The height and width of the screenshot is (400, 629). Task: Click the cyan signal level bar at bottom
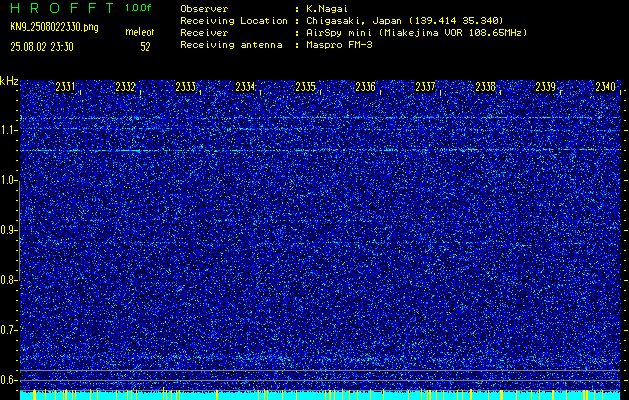coord(320,396)
